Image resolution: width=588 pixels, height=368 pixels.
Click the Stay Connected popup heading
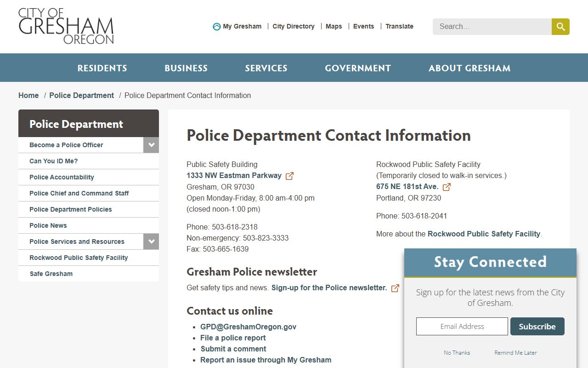coord(490,262)
